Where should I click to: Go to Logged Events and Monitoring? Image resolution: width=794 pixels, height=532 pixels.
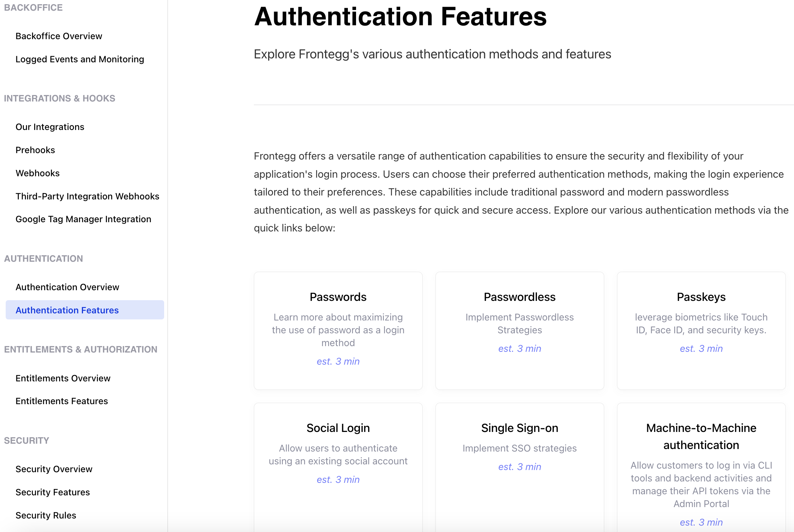tap(80, 59)
